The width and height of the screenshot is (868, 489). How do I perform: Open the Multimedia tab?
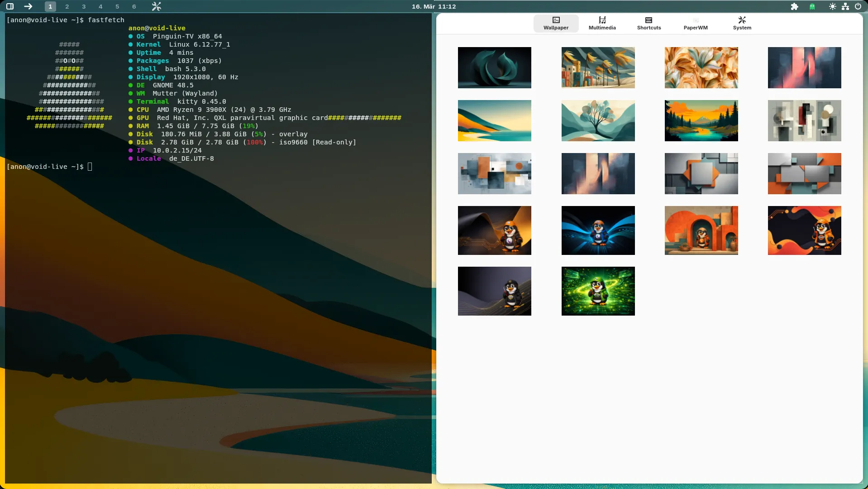(x=602, y=23)
